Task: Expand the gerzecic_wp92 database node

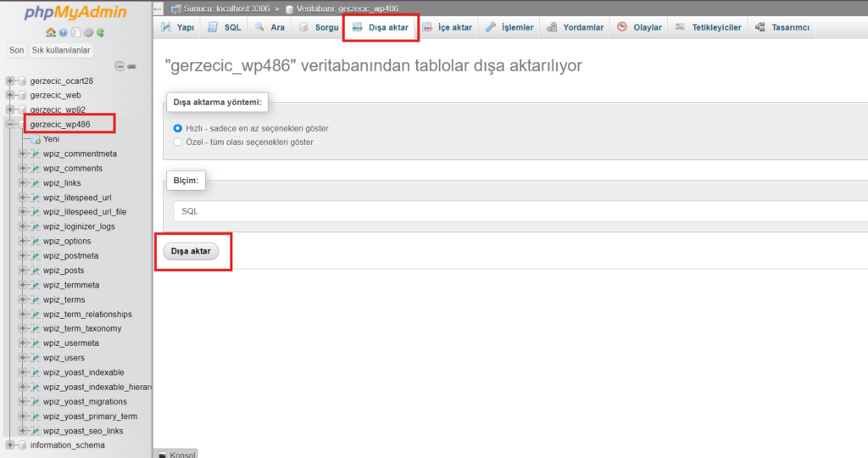Action: coord(10,109)
